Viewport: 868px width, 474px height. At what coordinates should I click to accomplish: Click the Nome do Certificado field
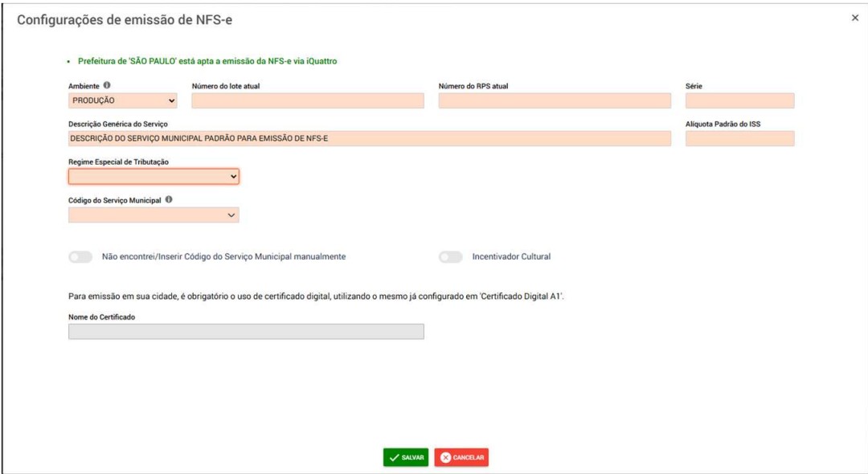[x=247, y=331]
